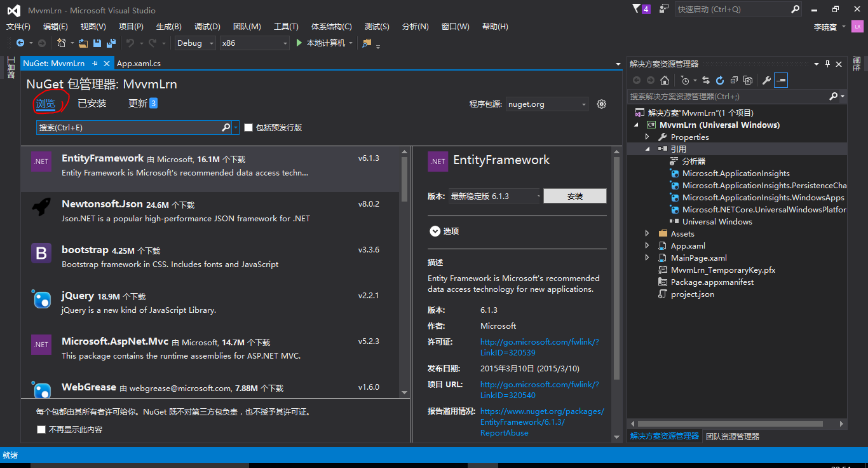Select the Microsoft.AspNet.Mvc package row
Screen dimensions: 868x468
pyautogui.click(x=211, y=352)
